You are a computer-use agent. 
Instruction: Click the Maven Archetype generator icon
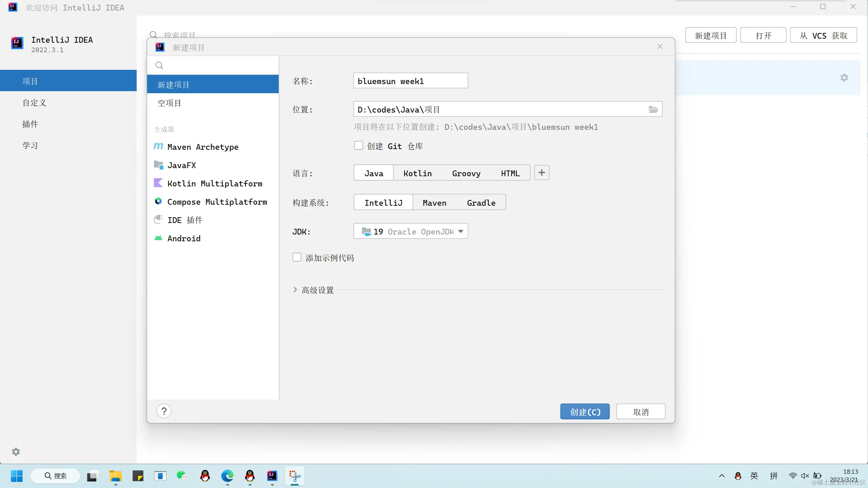point(158,146)
